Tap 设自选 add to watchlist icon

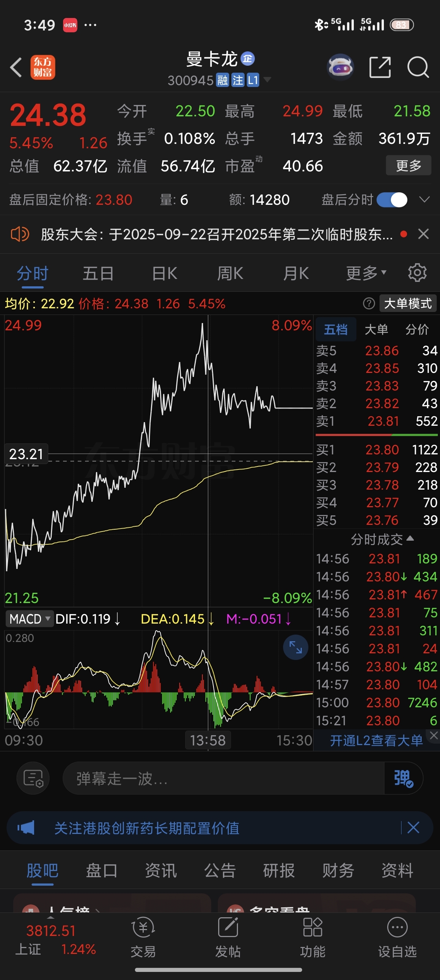click(397, 937)
